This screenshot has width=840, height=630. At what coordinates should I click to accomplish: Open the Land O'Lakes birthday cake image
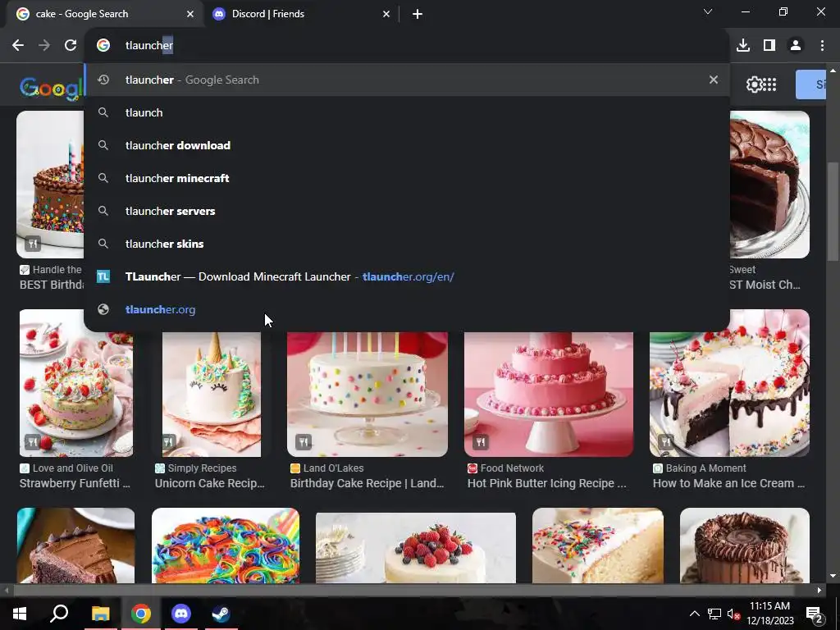367,395
